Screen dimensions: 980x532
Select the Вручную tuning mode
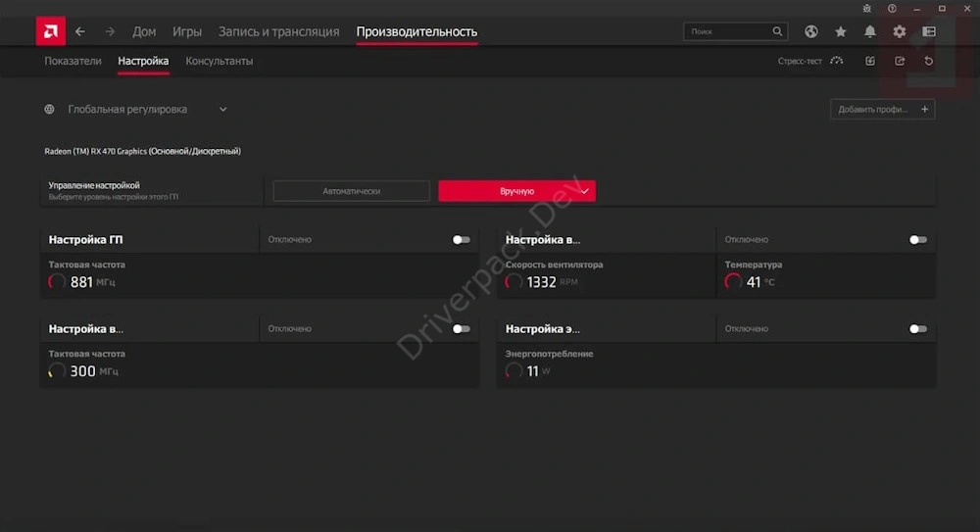coord(516,191)
